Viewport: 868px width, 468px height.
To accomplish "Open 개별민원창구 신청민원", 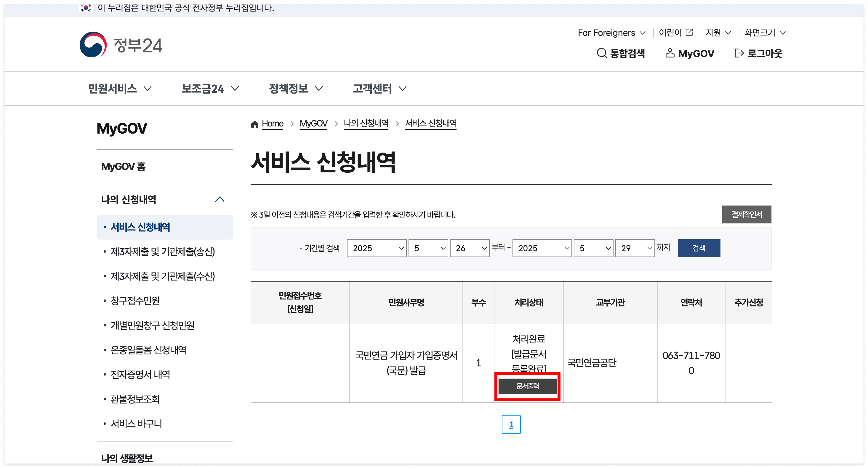I will point(152,326).
